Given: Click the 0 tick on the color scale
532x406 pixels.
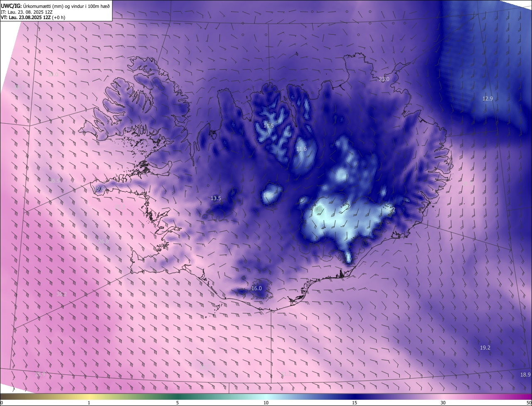Looking at the screenshot, I should tap(2, 403).
